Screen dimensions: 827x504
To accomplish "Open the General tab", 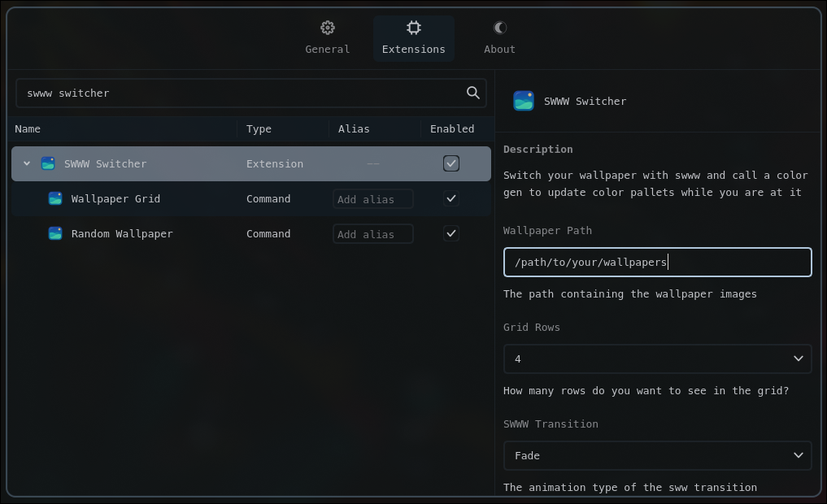I will click(328, 38).
